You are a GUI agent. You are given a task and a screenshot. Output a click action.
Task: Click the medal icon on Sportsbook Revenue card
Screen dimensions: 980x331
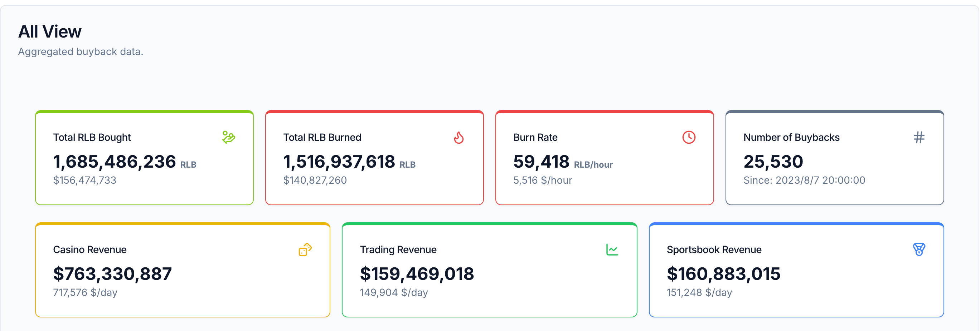click(919, 250)
